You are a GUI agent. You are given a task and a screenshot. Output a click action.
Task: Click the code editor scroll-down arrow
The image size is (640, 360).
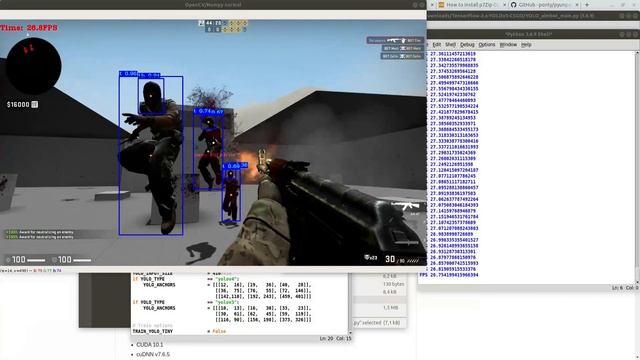point(350,333)
